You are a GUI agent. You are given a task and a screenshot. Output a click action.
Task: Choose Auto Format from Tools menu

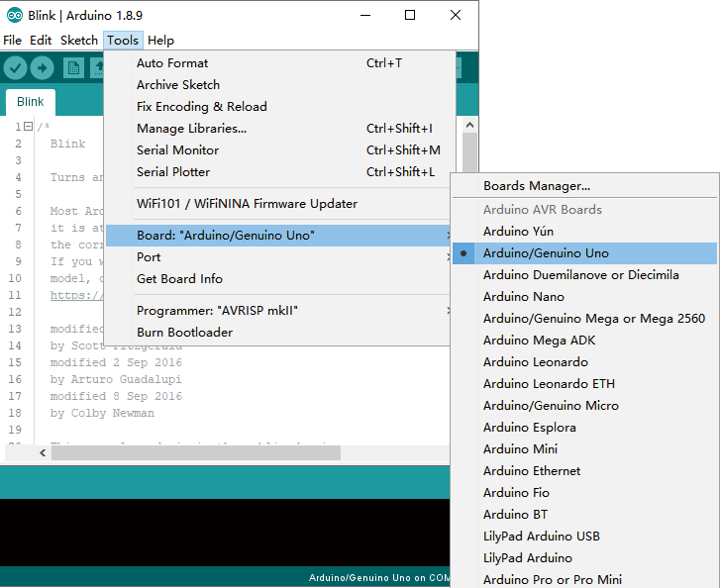click(280, 63)
